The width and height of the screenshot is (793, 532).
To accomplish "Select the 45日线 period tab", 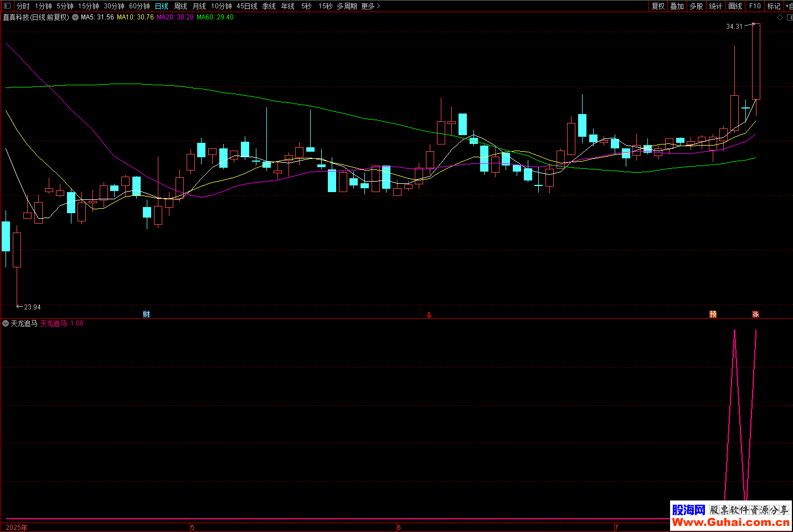I will 247,6.
